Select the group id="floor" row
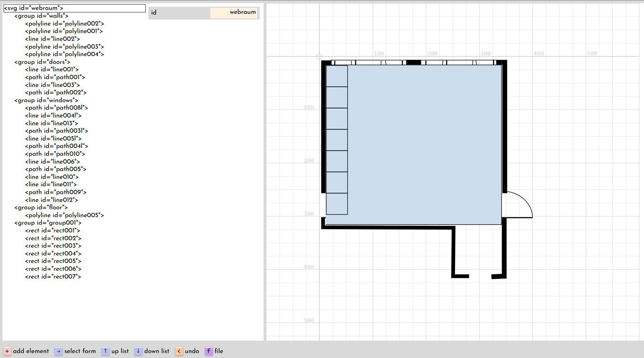Image resolution: width=644 pixels, height=358 pixels. [41, 208]
